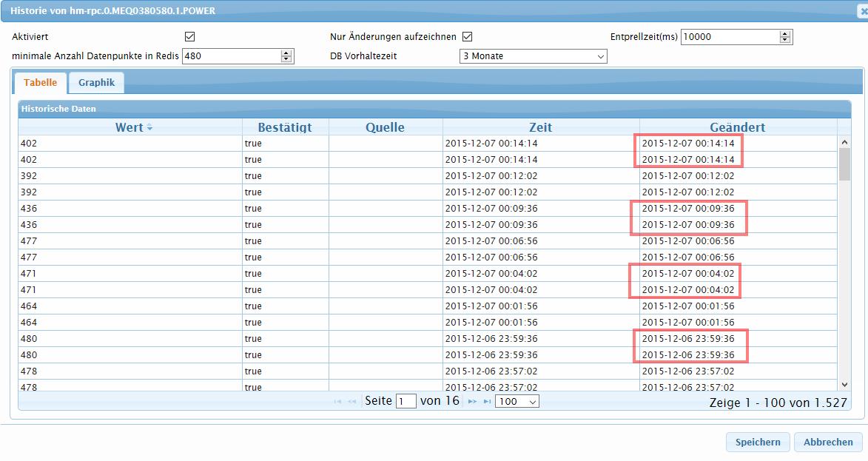Sort by the Wert column header

click(x=130, y=127)
